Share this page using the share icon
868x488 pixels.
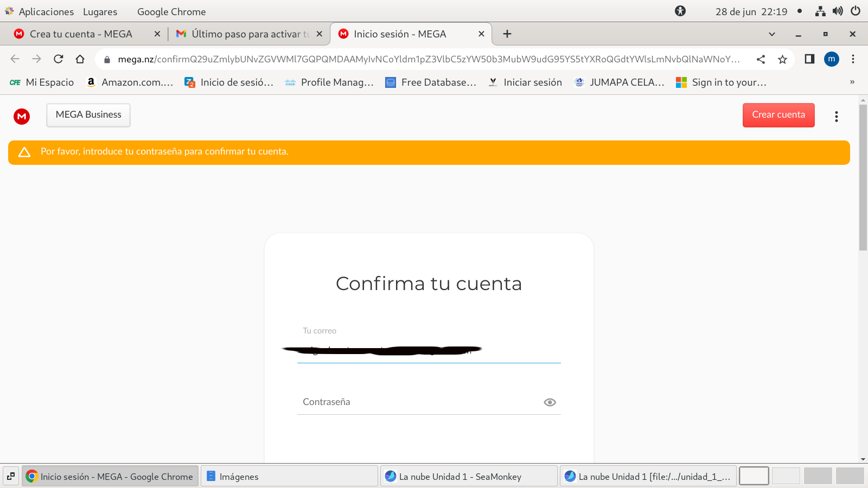click(x=761, y=59)
